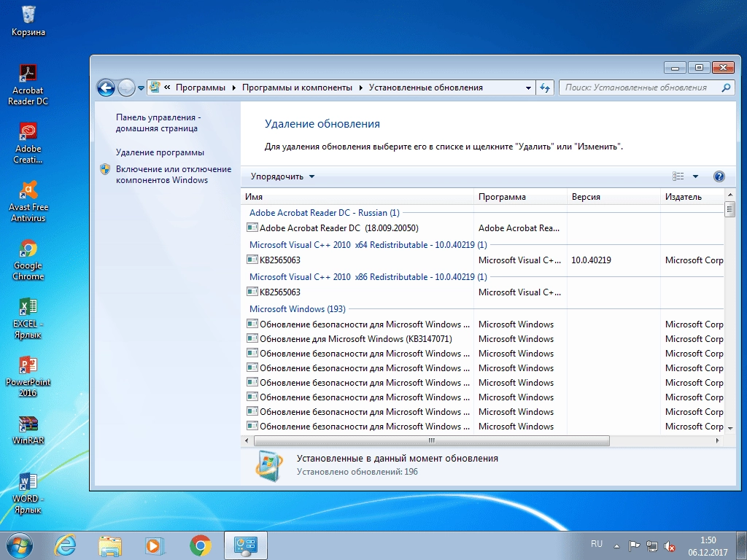The height and width of the screenshot is (560, 747).
Task: Select the Control Panel taskbar button
Action: [245, 545]
